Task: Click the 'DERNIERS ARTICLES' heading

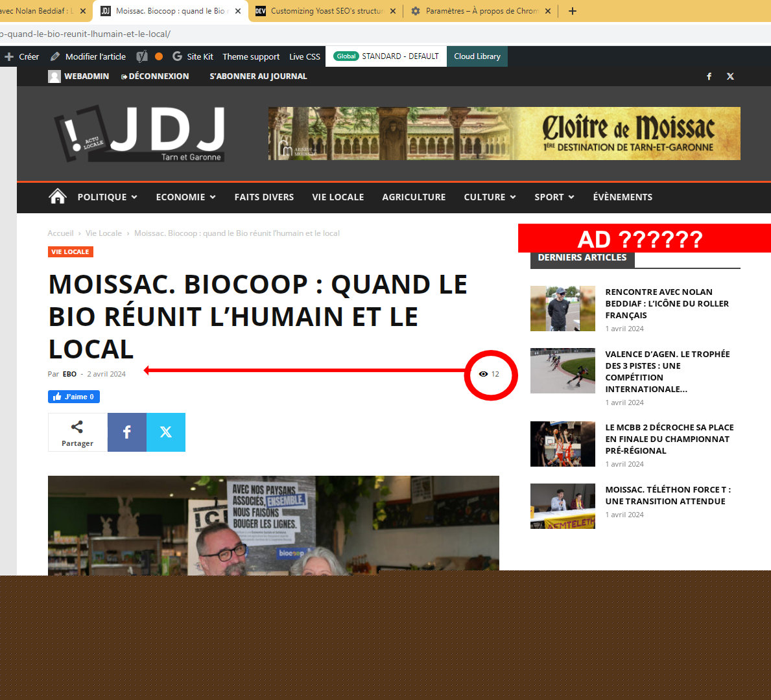Action: [x=582, y=257]
